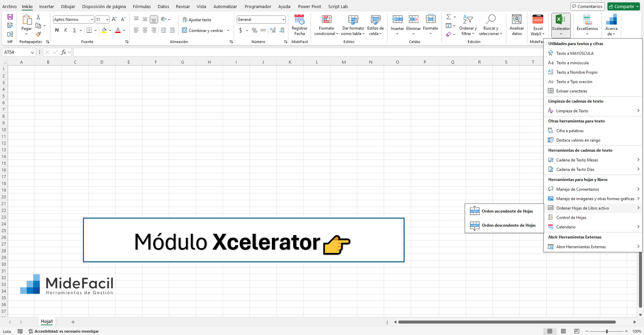Image resolution: width=644 pixels, height=335 pixels.
Task: Select Texto a MAYÚSCULA menu item
Action: coord(592,53)
